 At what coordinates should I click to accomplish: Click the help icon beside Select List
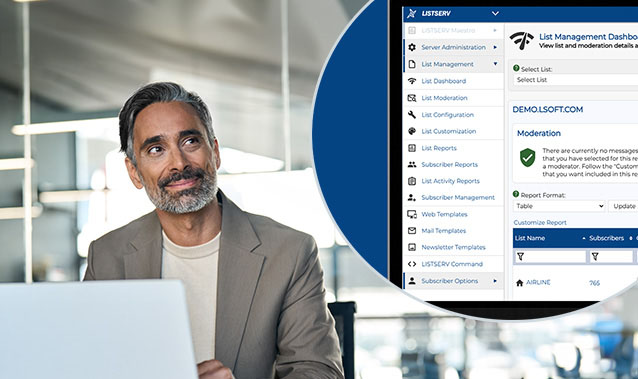click(516, 68)
